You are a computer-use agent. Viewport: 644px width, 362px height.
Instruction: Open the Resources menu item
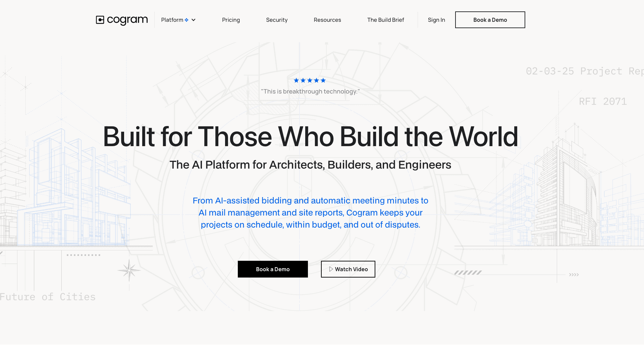327,20
